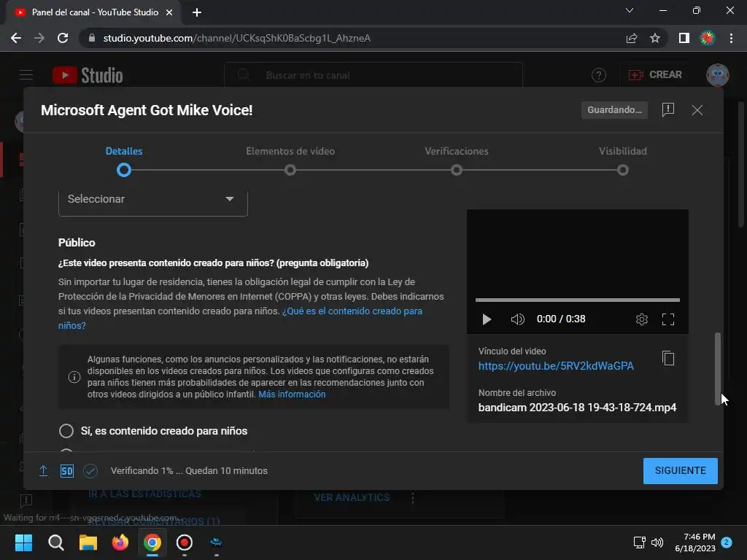Viewport: 747px width, 560px height.
Task: Open Chrome three-dot menu
Action: pos(731,38)
